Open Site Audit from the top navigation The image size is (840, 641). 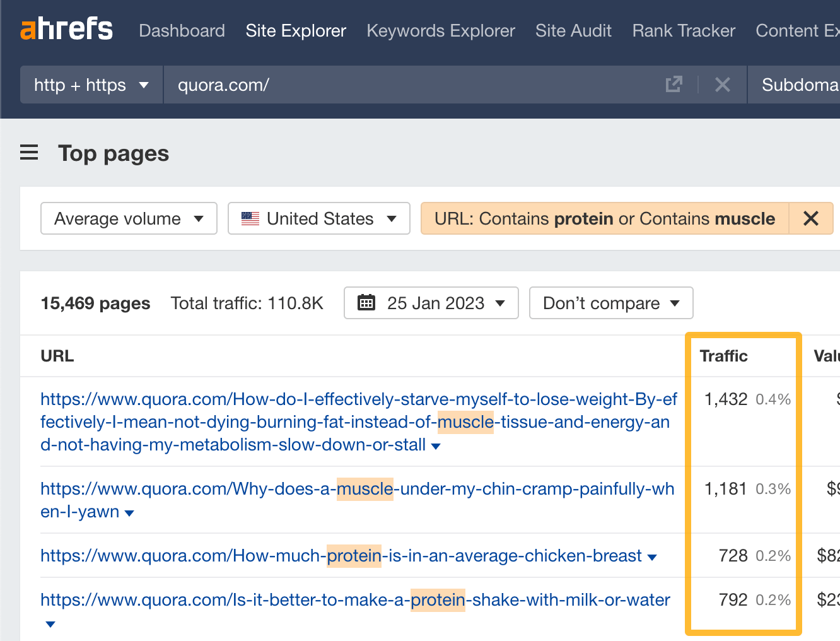coord(573,30)
